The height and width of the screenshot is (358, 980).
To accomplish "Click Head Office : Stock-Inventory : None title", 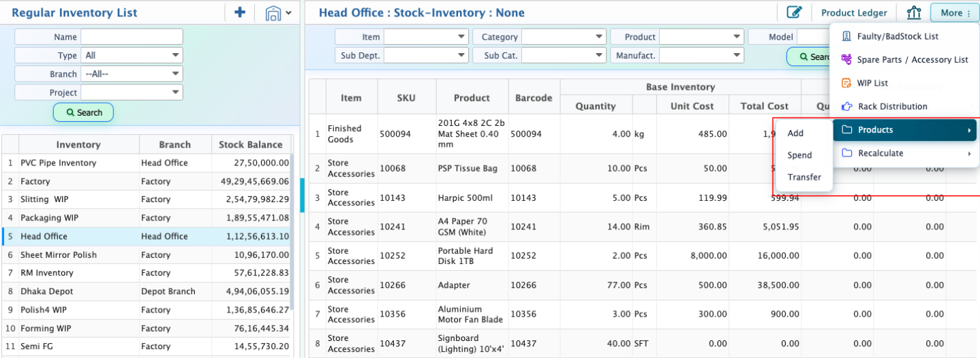I will tap(422, 12).
